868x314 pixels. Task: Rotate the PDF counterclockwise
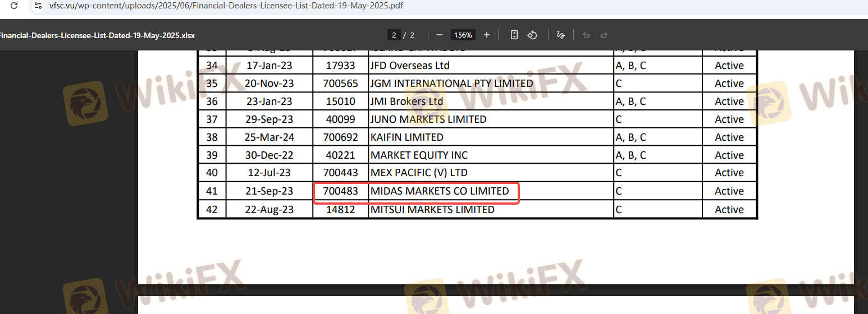(x=532, y=35)
